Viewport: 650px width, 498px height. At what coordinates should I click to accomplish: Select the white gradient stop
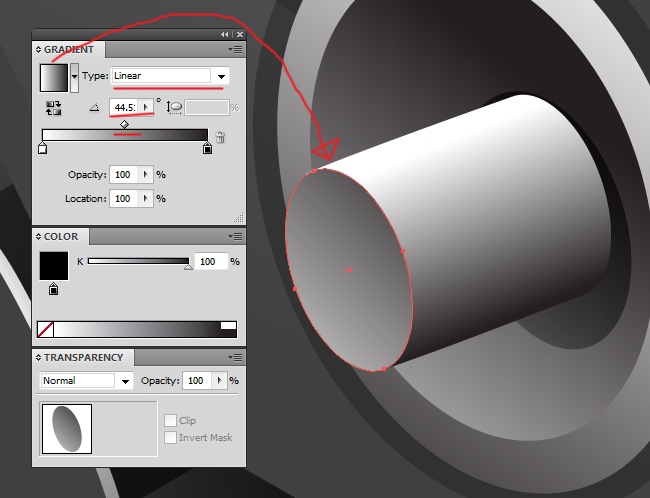coord(42,148)
